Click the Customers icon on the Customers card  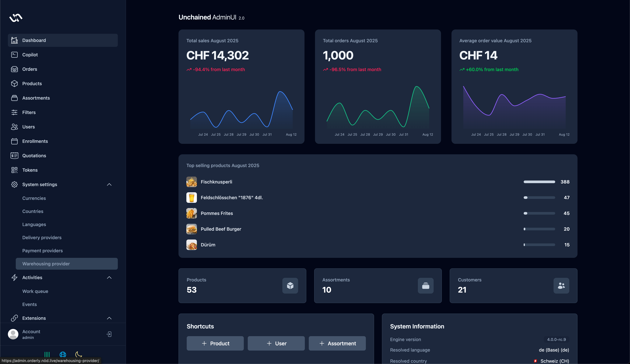[561, 286]
